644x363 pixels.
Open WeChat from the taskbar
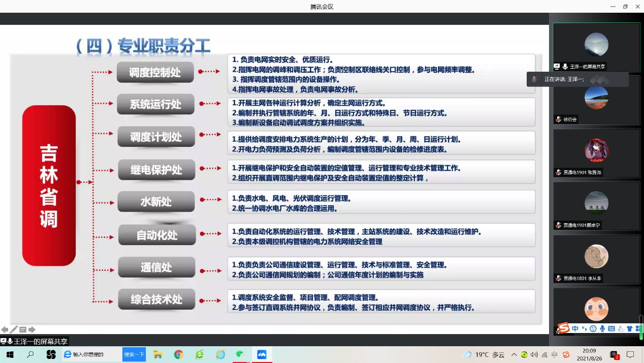(241, 354)
